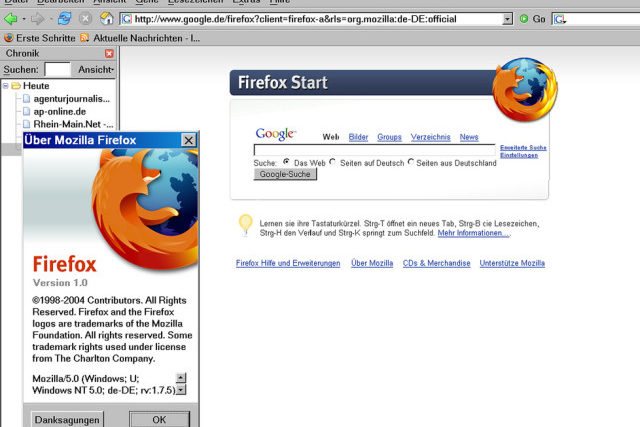Image resolution: width=640 pixels, height=427 pixels.
Task: Open the Über Mozilla link
Action: pyautogui.click(x=372, y=263)
